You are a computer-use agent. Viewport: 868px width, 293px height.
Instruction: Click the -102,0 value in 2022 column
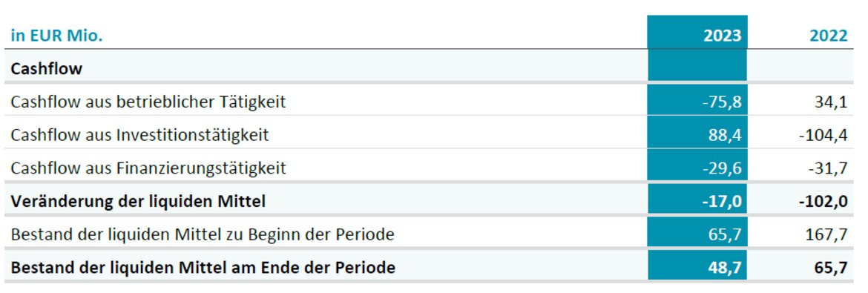tap(823, 202)
